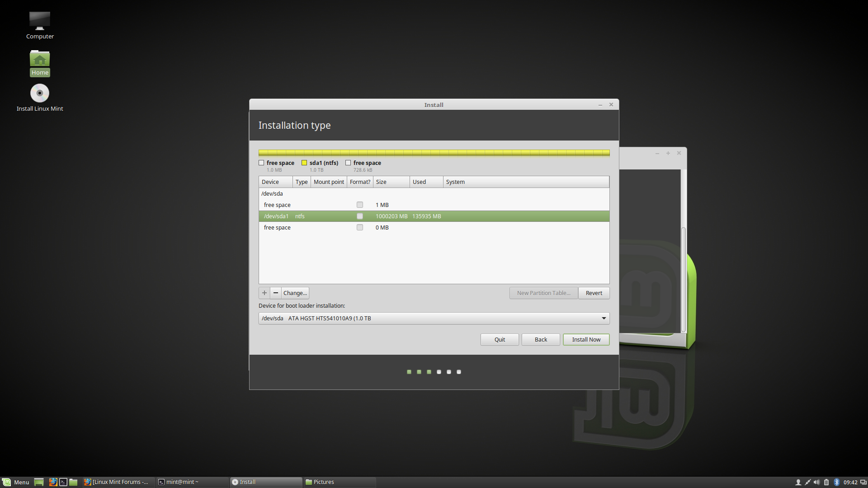The width and height of the screenshot is (868, 488).
Task: Launch Firefox from the panel launcher
Action: (x=53, y=482)
